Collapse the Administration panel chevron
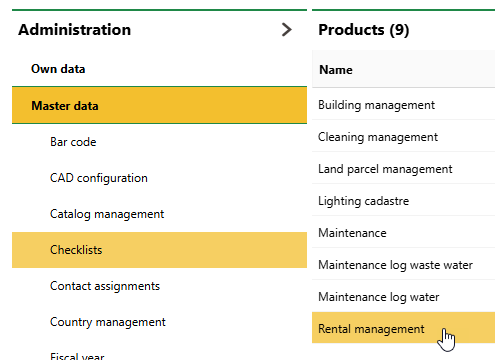The width and height of the screenshot is (495, 360). (286, 30)
